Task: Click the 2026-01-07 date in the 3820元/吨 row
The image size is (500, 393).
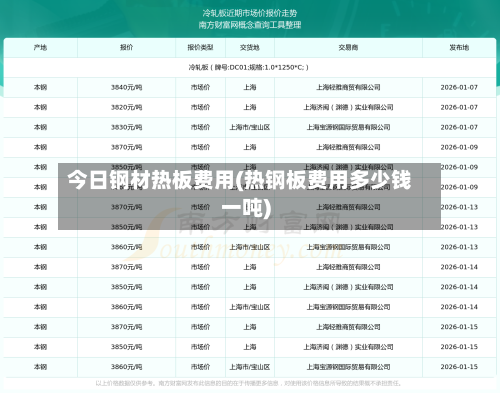Action: pos(459,107)
